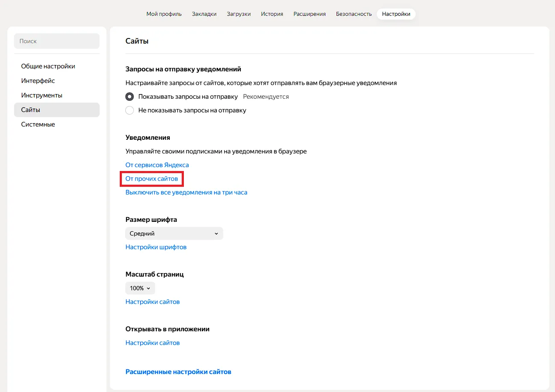Go to Инструменты in the sidebar
555x392 pixels.
[x=41, y=95]
